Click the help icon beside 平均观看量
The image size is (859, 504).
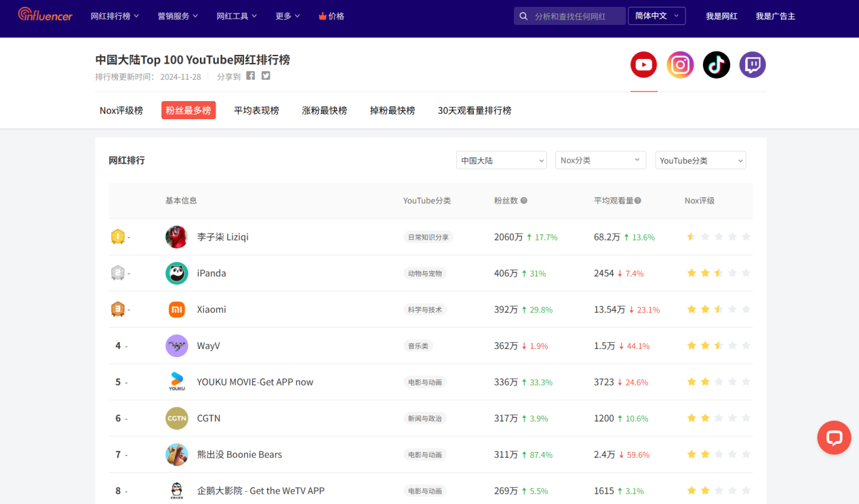[638, 201]
